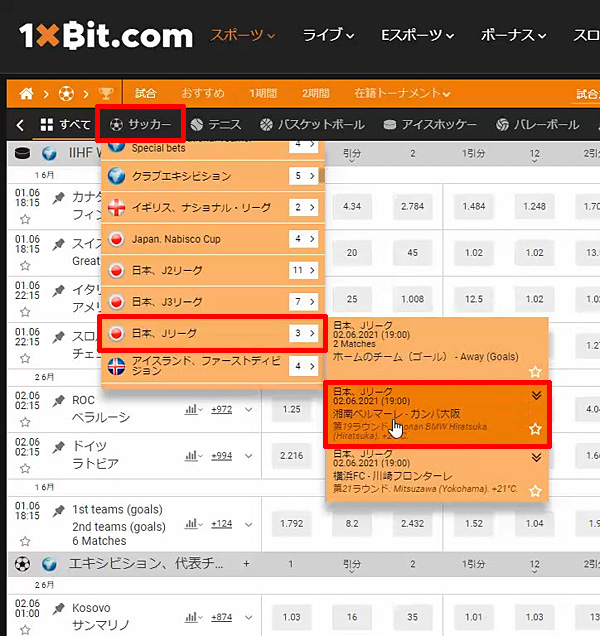
Task: Select the テニス sport filter
Action: pyautogui.click(x=216, y=125)
